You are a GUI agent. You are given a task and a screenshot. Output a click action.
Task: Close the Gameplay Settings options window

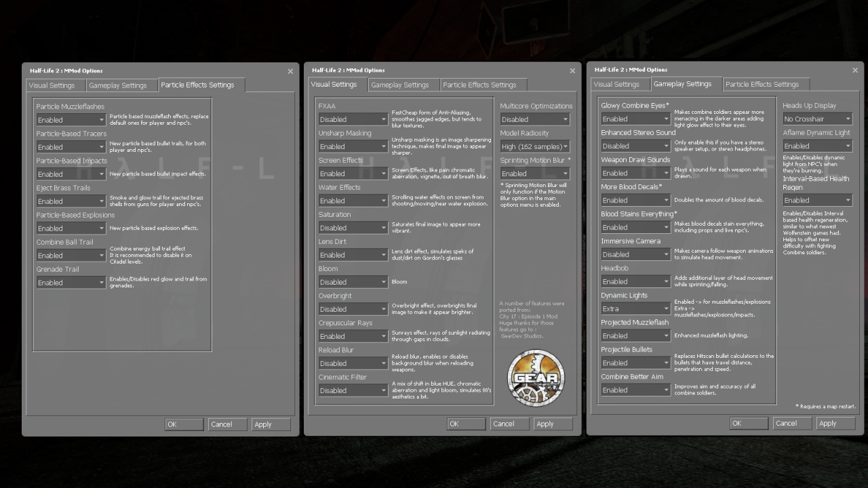854,70
